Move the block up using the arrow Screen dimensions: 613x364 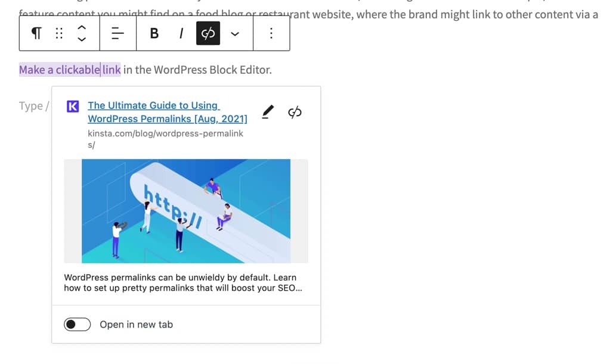(x=82, y=29)
